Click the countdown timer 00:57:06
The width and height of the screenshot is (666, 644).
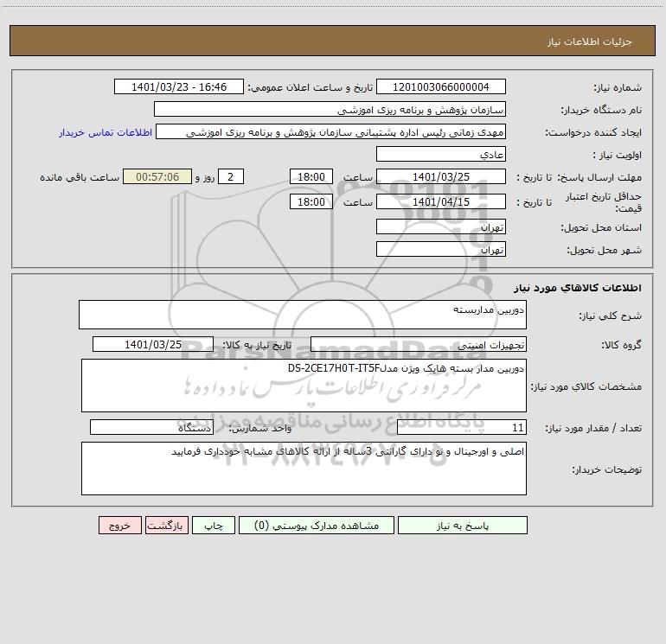[157, 176]
